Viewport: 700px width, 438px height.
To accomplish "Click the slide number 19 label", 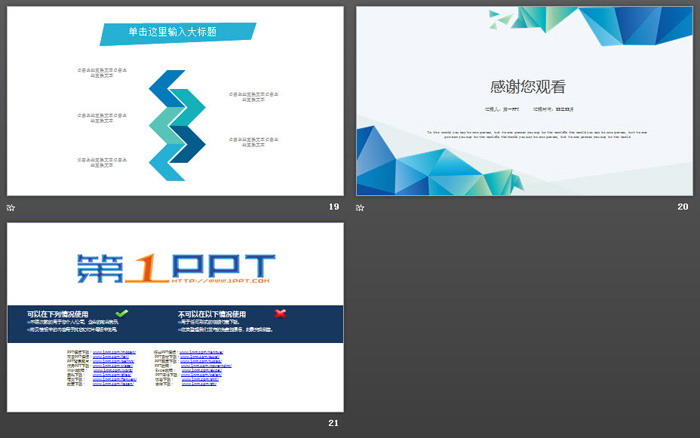I will coord(333,207).
